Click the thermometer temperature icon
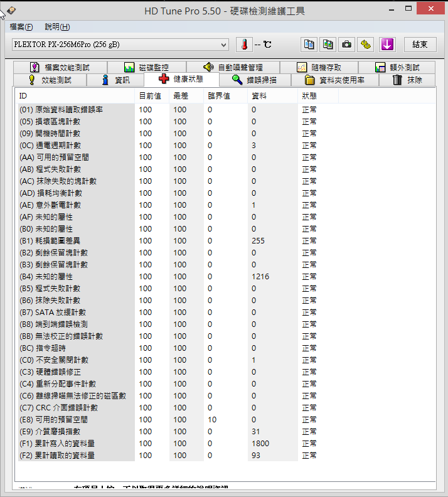Screen dimensions: 448x497 (243, 45)
